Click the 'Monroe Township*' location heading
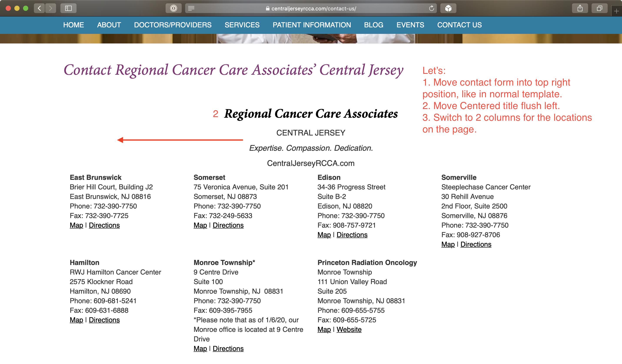Viewport: 622px width, 364px height. pyautogui.click(x=224, y=262)
